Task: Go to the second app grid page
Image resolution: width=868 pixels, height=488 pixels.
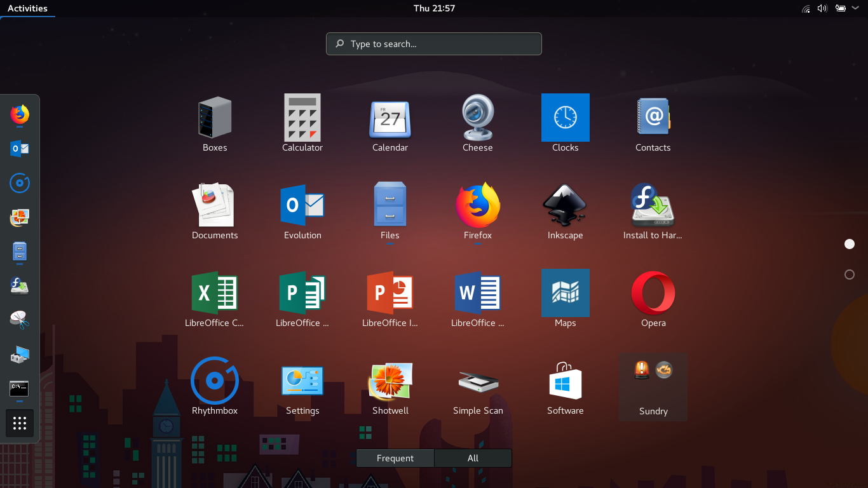Action: coord(850,274)
